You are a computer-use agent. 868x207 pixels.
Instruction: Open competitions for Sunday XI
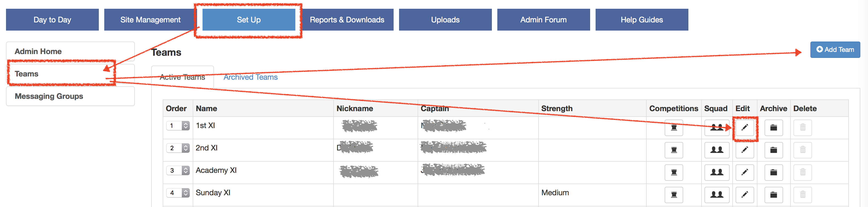pos(674,194)
